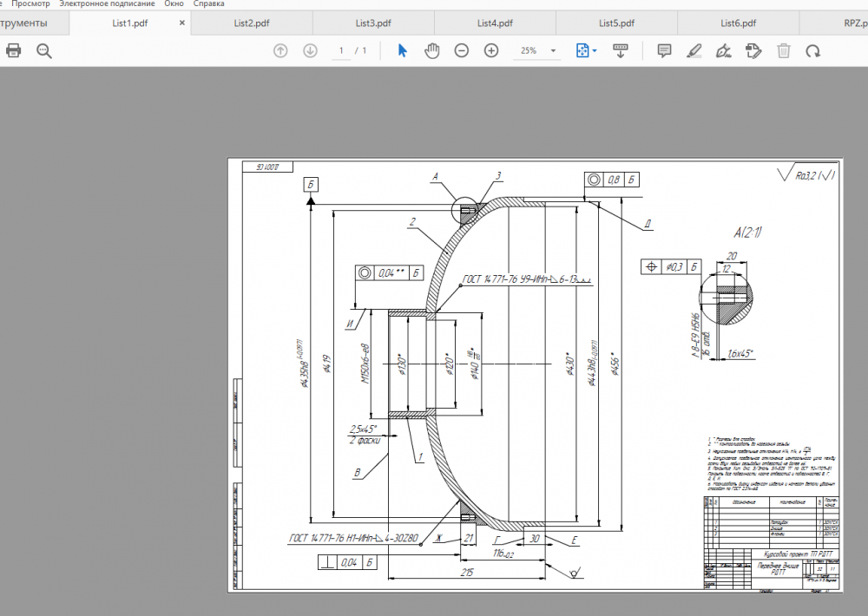This screenshot has width=868, height=616.
Task: Click the Sign document pen icon
Action: pyautogui.click(x=723, y=51)
